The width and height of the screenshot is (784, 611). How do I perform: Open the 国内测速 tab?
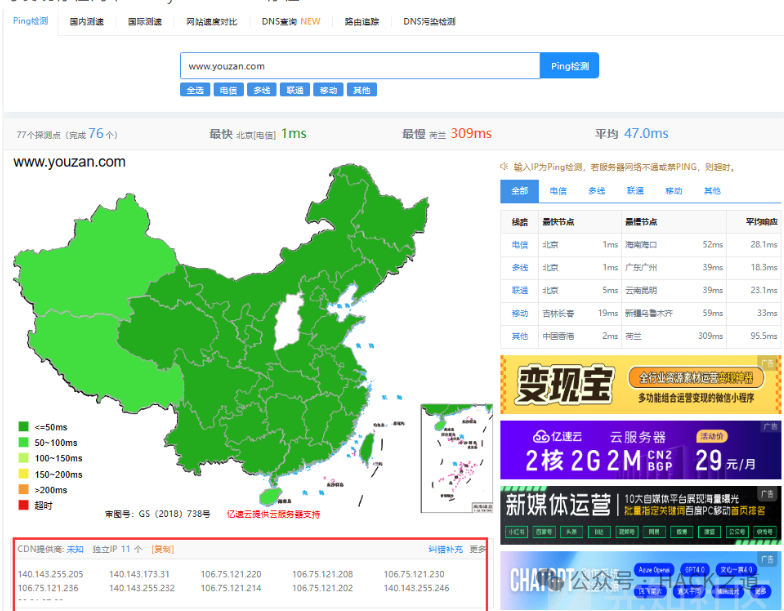[86, 22]
